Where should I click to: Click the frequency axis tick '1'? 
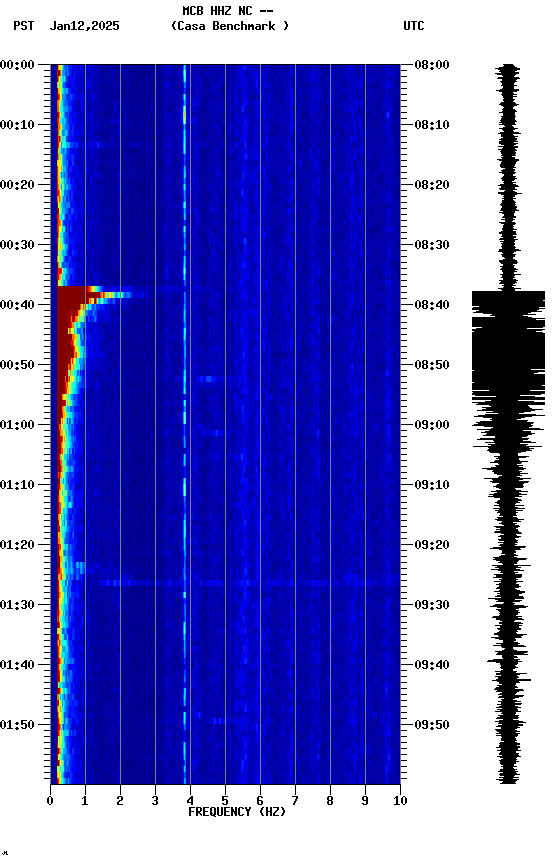(85, 802)
